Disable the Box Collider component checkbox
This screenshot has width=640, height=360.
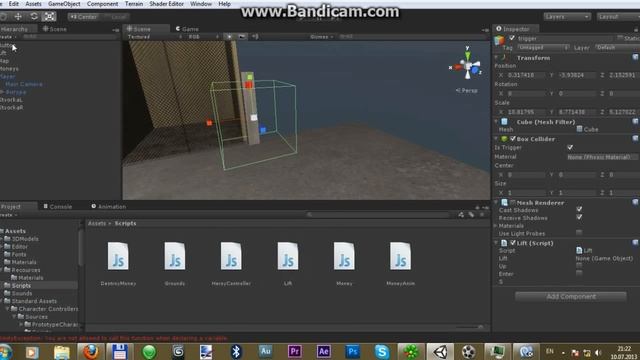[x=513, y=139]
